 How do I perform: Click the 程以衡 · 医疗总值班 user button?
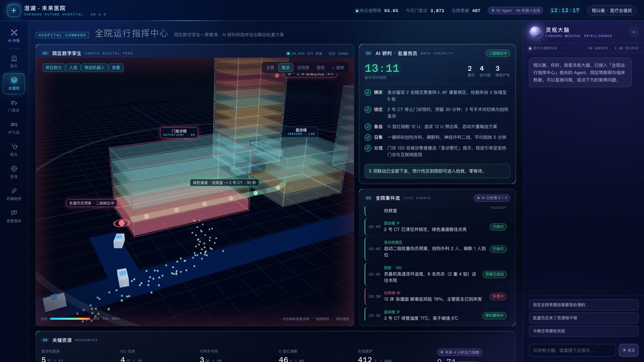click(612, 10)
